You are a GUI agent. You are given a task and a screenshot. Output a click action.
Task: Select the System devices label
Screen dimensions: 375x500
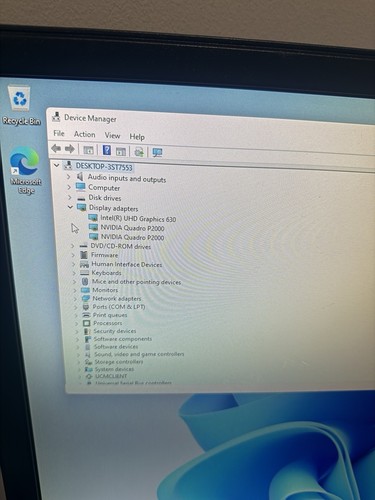[x=115, y=369]
